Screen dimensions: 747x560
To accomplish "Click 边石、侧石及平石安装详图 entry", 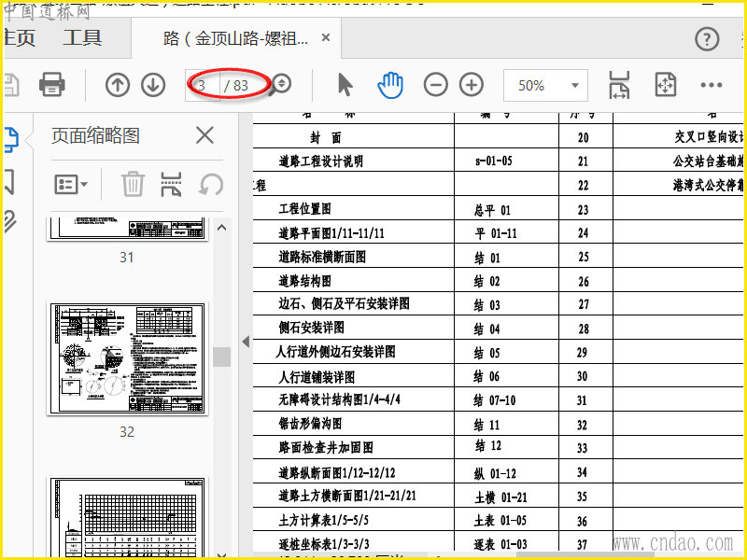I will 344,304.
